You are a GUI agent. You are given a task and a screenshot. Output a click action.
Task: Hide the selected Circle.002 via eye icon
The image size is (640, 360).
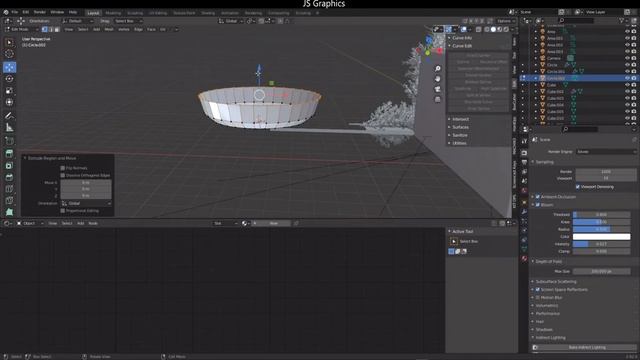(627, 78)
